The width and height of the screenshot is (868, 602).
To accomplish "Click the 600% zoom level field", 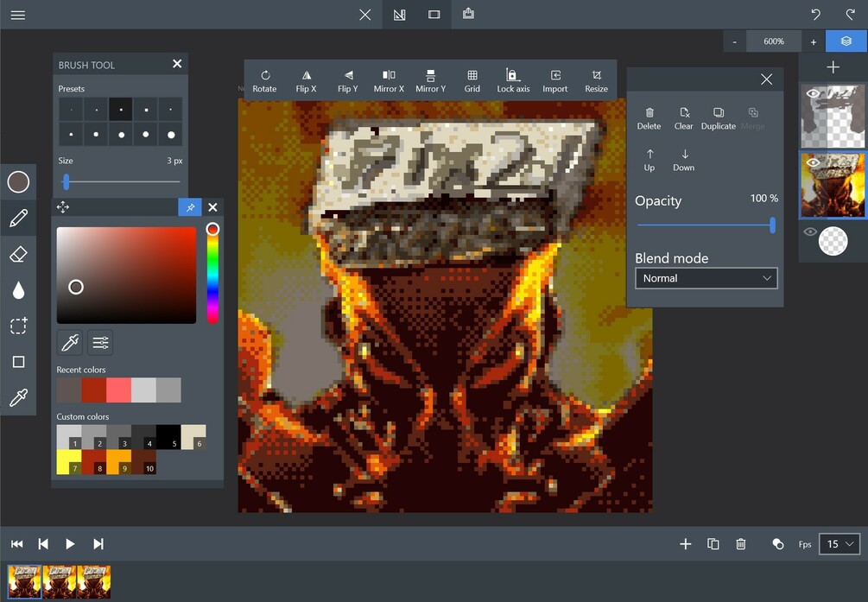I will tap(774, 41).
